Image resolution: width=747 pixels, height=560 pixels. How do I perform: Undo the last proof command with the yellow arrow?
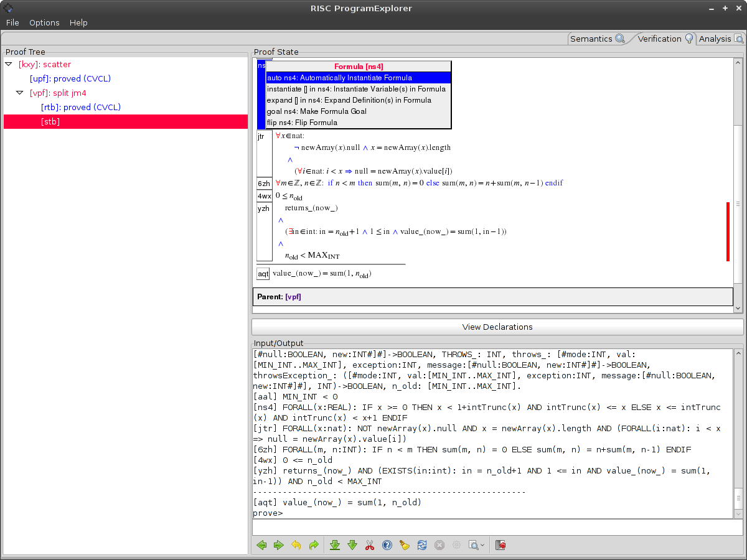click(296, 545)
